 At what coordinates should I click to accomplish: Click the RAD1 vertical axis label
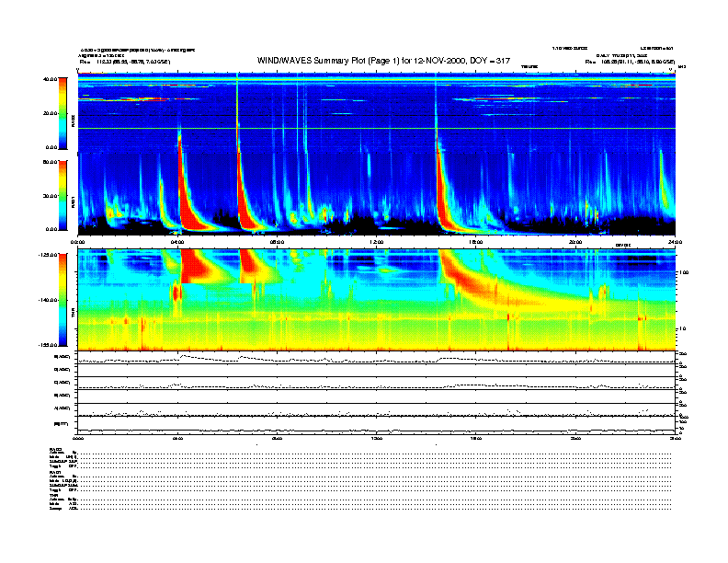pyautogui.click(x=73, y=201)
